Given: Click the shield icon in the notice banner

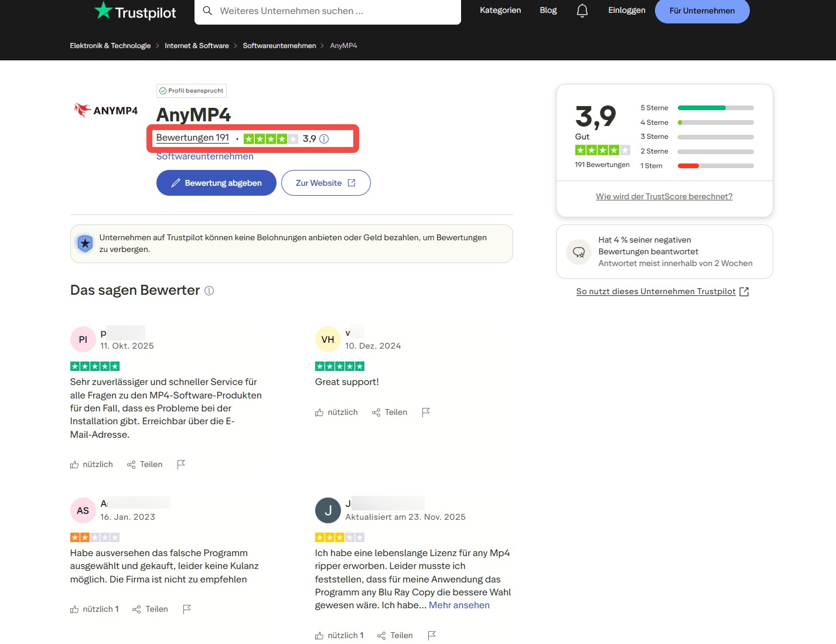Looking at the screenshot, I should [x=85, y=243].
